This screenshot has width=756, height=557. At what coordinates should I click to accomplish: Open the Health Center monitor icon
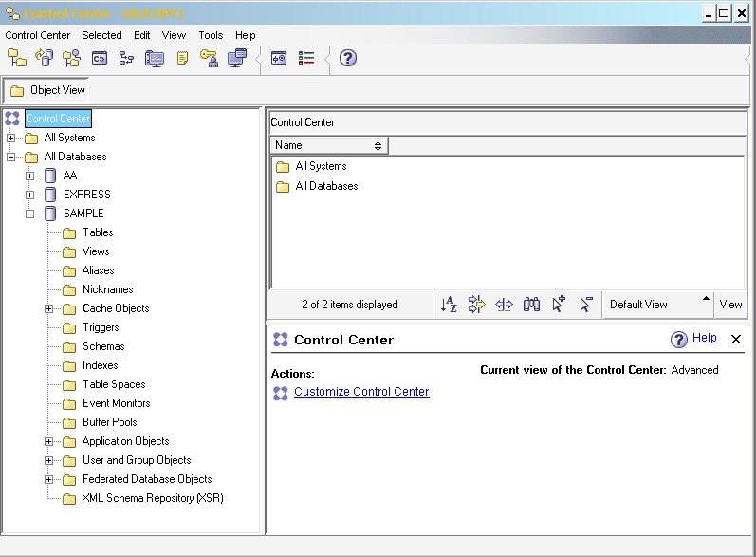click(x=155, y=58)
